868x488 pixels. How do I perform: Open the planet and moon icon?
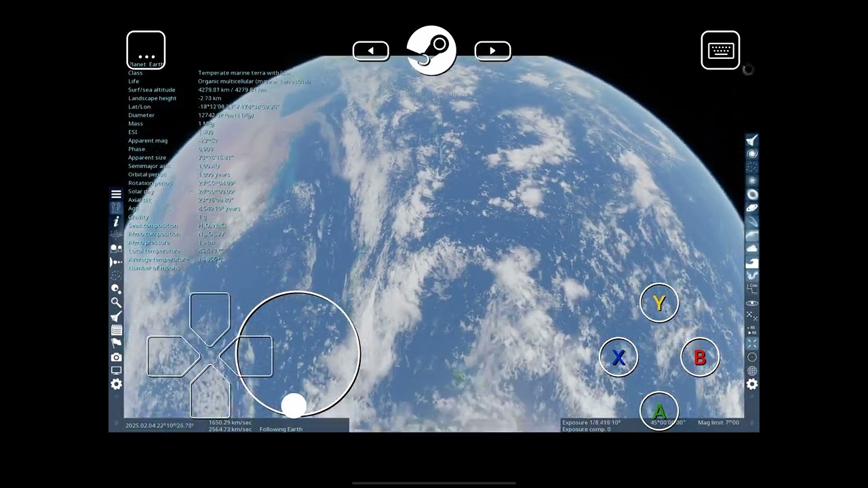point(116,289)
